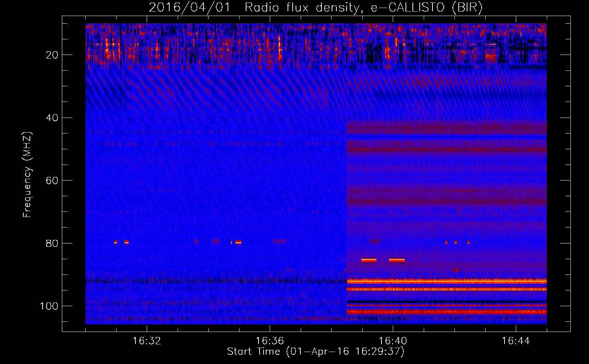
Task: Click the '16:32' time tick label
Action: click(147, 341)
